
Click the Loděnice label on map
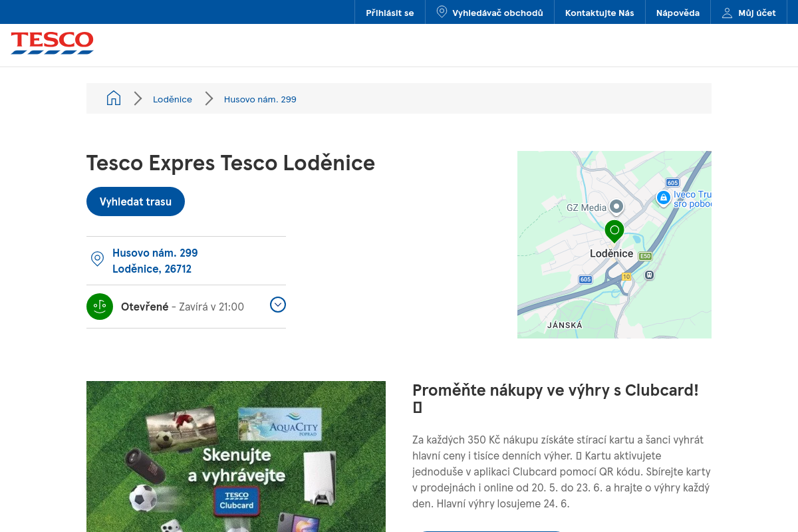point(612,253)
